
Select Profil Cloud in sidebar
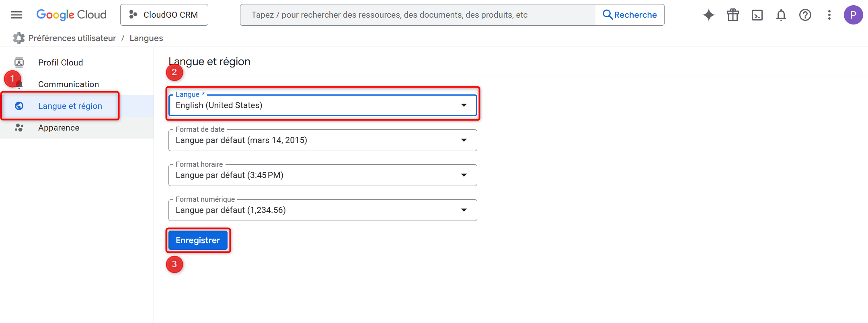[x=60, y=63]
